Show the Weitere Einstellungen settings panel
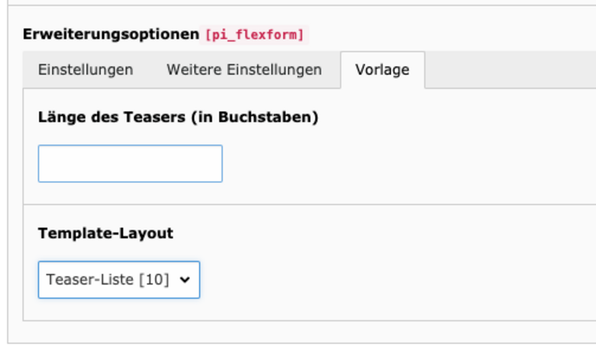This screenshot has height=364, width=596. click(x=244, y=70)
